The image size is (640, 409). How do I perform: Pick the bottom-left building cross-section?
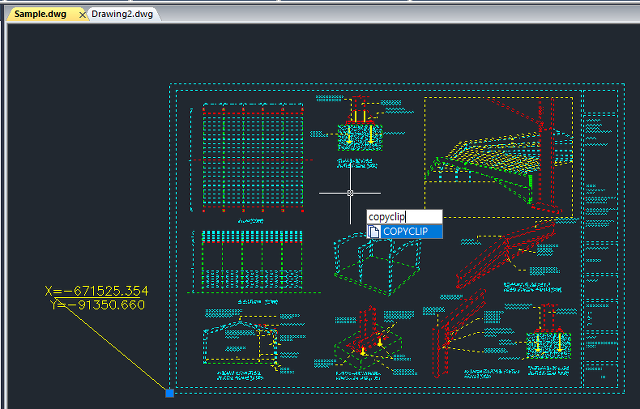(x=240, y=345)
